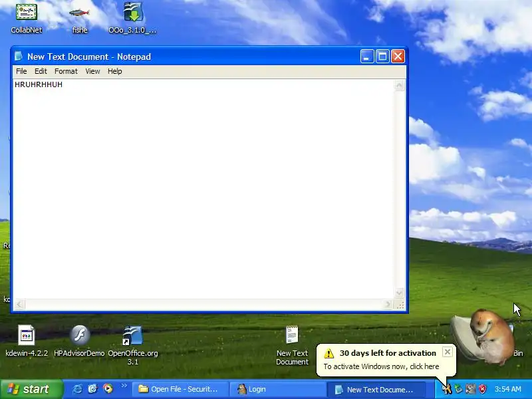Minimize the Notepad window
Viewport: 532px width, 399px height.
[367, 57]
